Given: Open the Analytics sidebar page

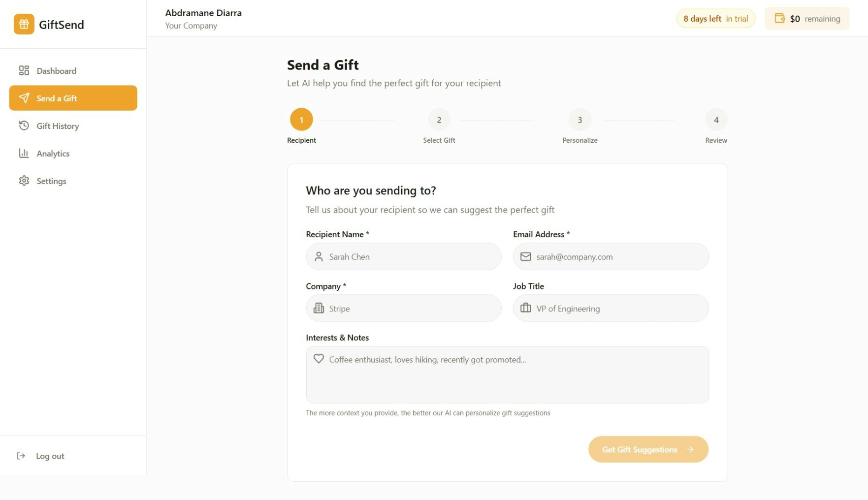Looking at the screenshot, I should click(53, 154).
